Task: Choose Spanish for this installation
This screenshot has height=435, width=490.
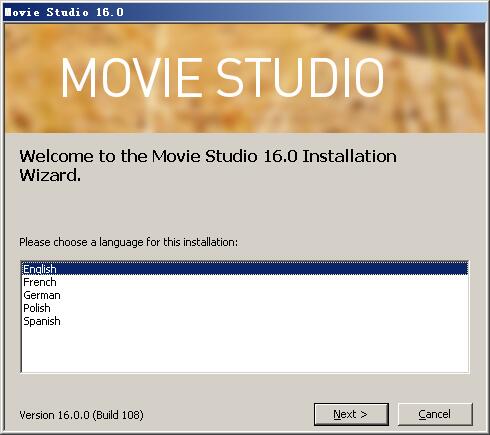Action: (x=42, y=321)
